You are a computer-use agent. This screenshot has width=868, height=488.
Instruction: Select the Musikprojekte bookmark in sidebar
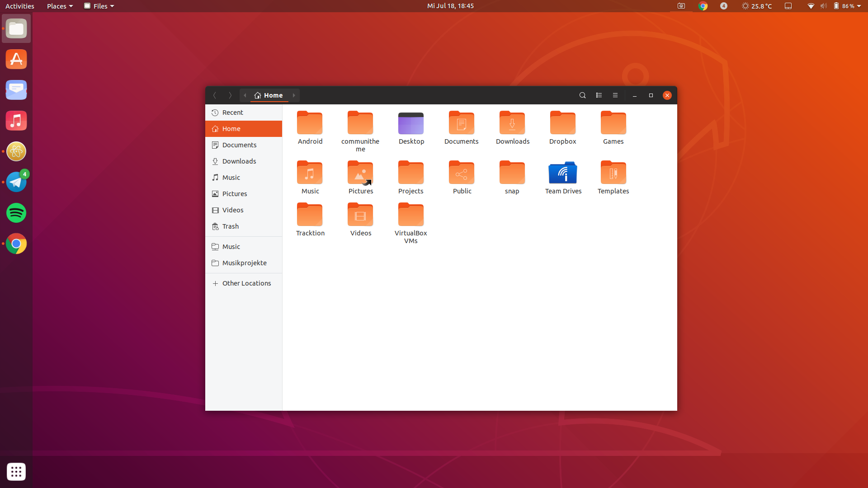[x=245, y=263]
